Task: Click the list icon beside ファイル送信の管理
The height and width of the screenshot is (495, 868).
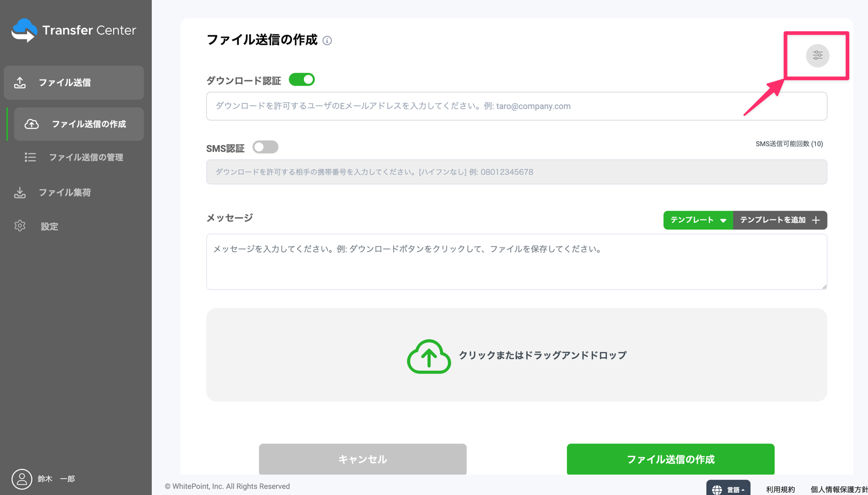Action: [30, 158]
